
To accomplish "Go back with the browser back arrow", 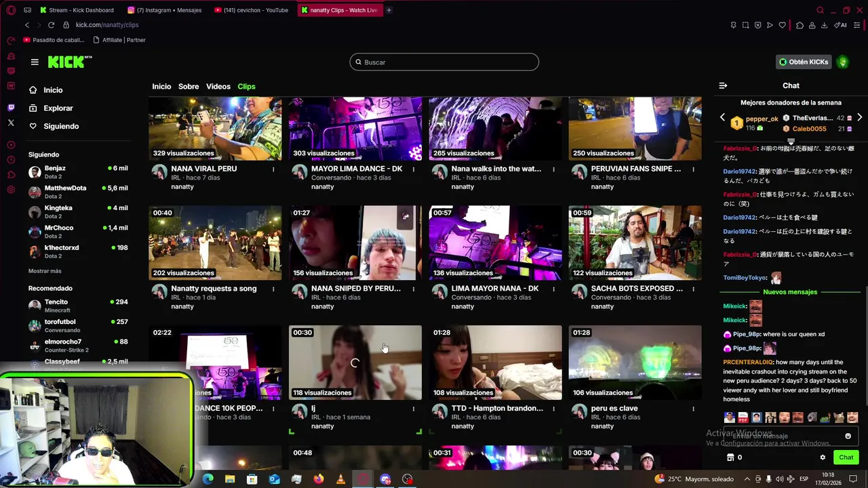I will 27,25.
